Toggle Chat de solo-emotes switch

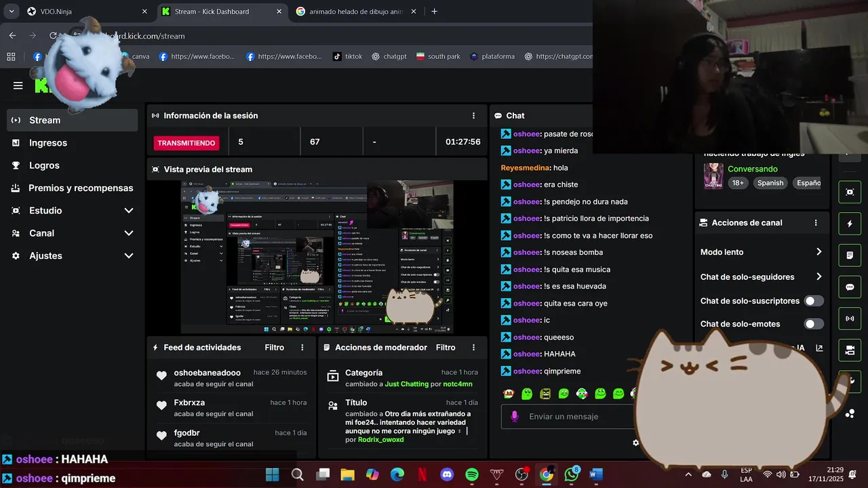click(x=814, y=324)
